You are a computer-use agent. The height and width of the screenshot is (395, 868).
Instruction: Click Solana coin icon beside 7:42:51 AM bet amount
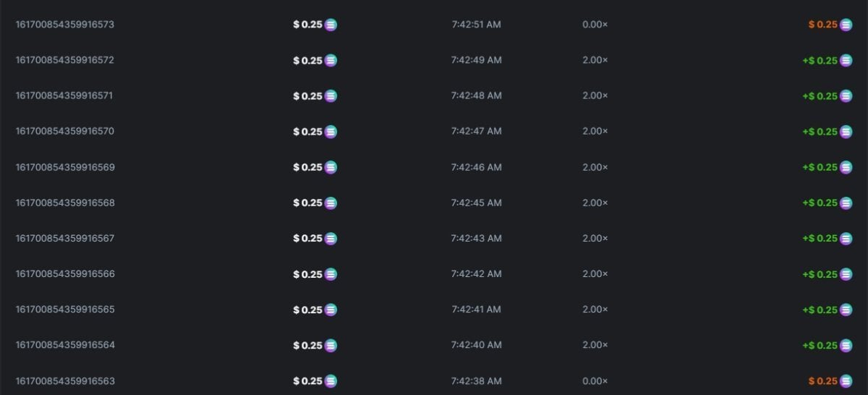click(x=331, y=25)
